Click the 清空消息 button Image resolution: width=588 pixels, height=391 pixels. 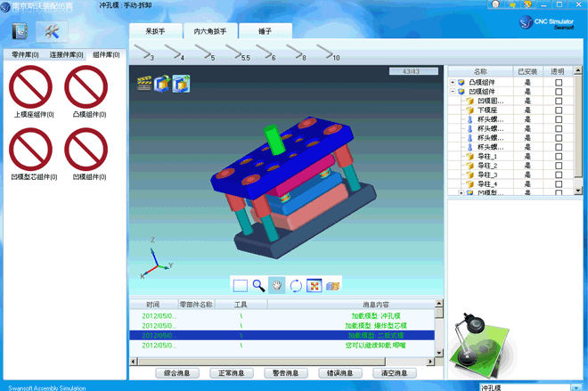tap(395, 373)
